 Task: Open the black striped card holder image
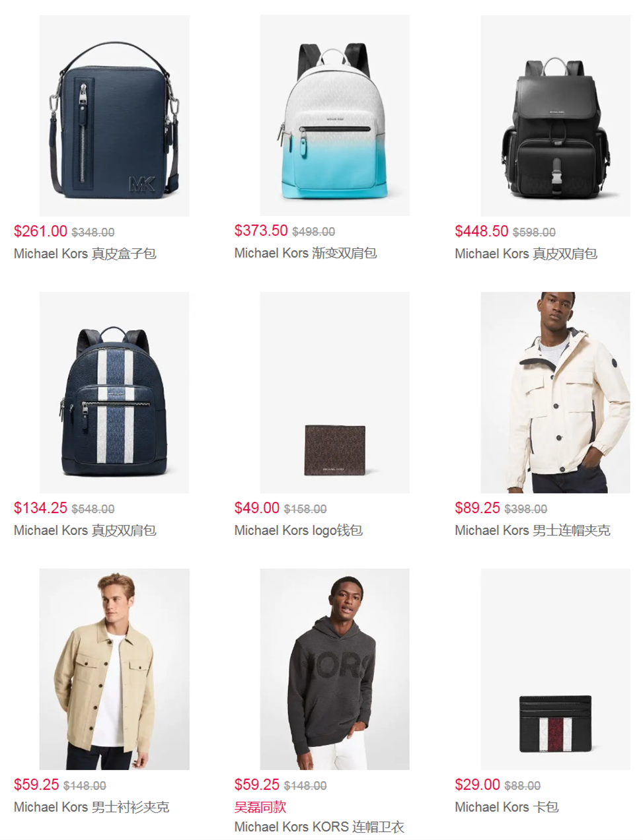(x=555, y=669)
